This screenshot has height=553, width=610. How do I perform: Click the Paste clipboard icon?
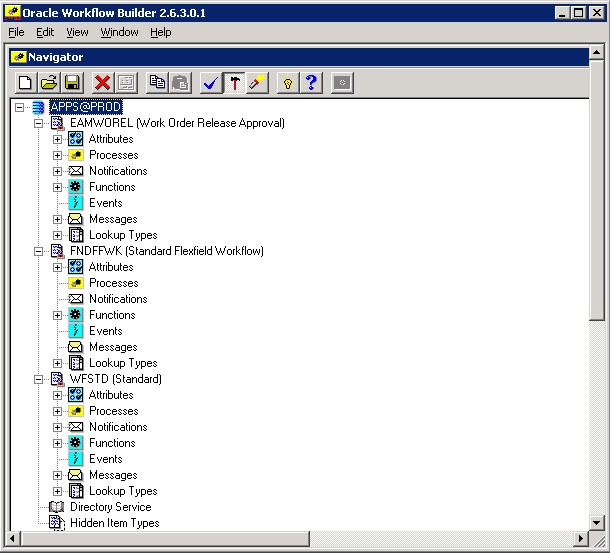point(180,83)
